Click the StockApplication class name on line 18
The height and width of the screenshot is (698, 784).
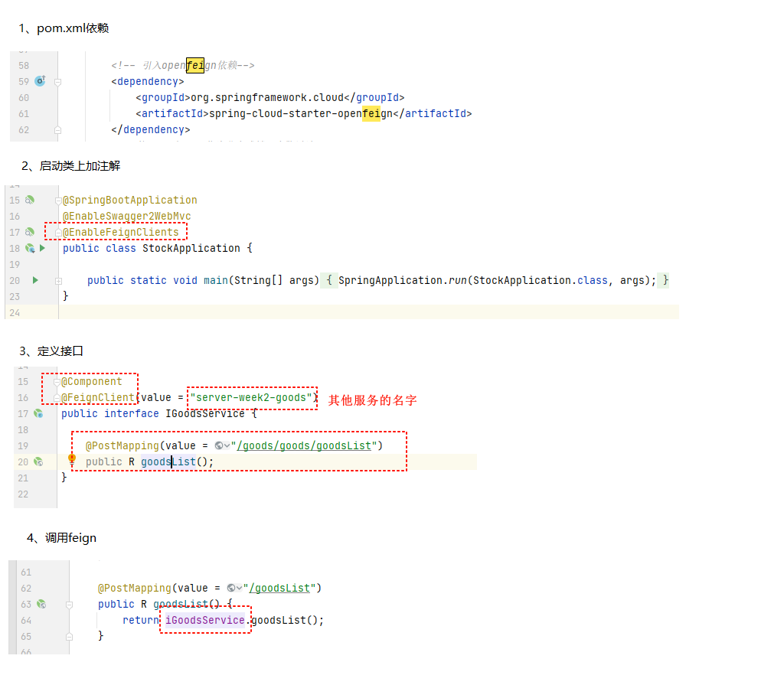click(191, 248)
